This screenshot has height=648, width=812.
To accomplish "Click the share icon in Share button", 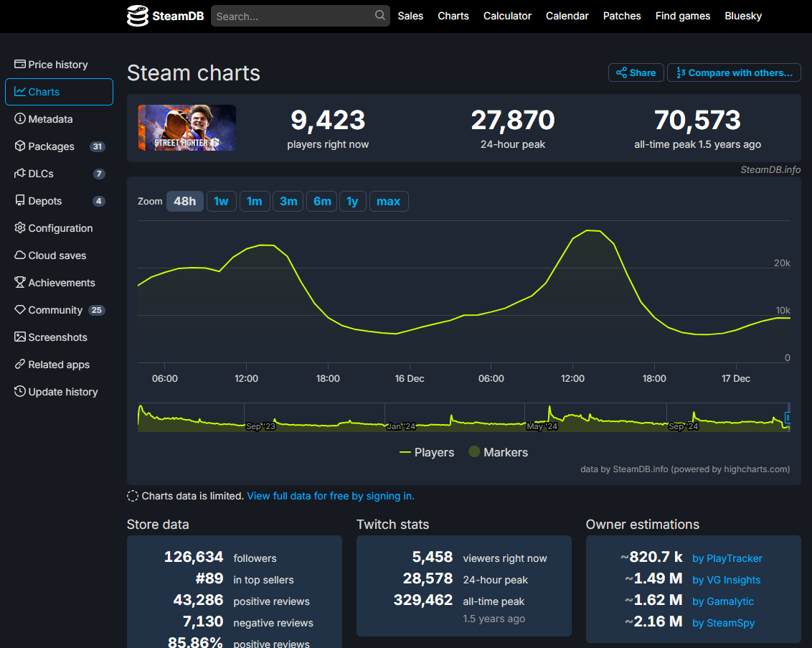I will (x=621, y=73).
